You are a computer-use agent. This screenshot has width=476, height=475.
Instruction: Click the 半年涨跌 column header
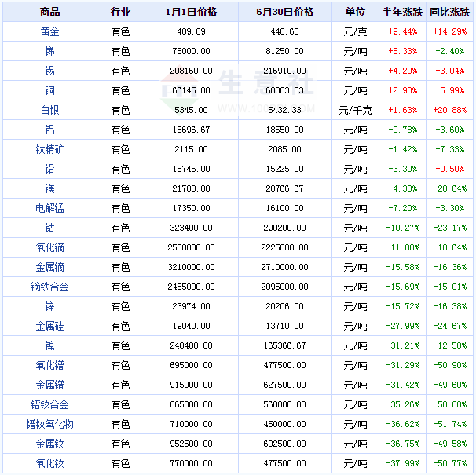[x=402, y=13]
